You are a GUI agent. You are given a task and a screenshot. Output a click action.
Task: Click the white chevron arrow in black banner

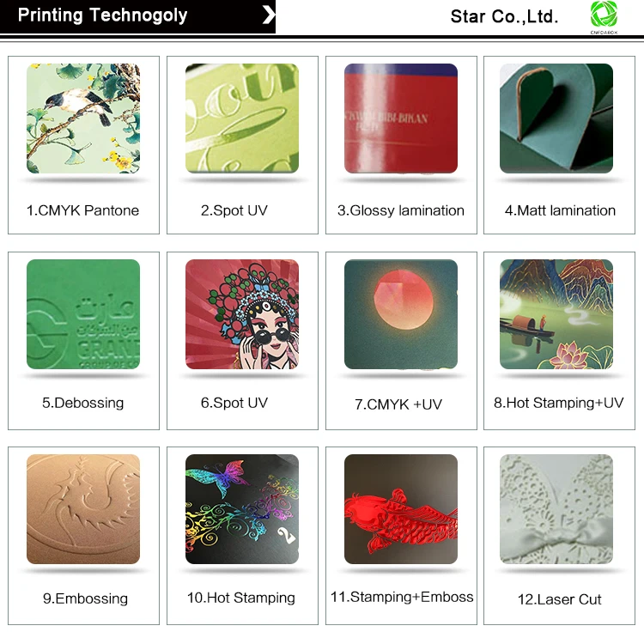pyautogui.click(x=269, y=15)
